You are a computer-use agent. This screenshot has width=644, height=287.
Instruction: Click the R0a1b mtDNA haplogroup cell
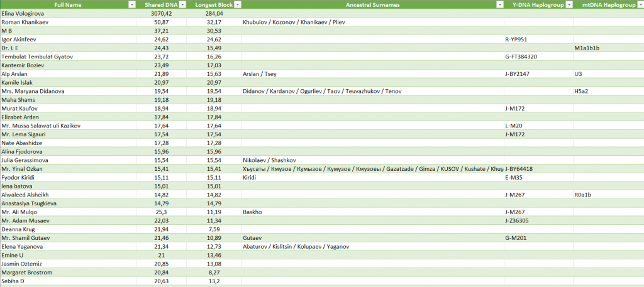click(583, 195)
